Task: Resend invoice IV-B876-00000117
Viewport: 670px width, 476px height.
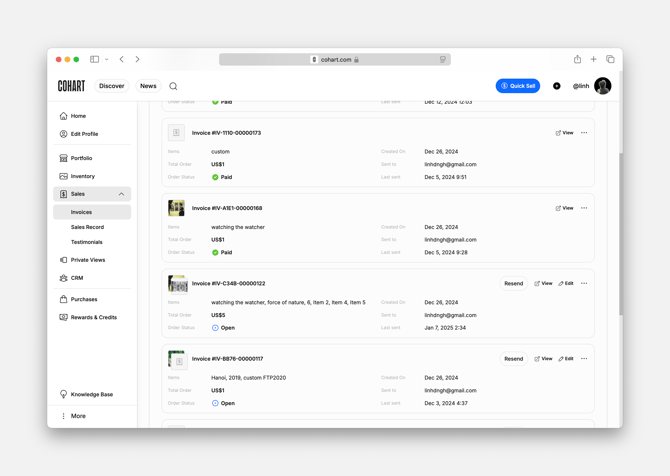Action: (514, 359)
